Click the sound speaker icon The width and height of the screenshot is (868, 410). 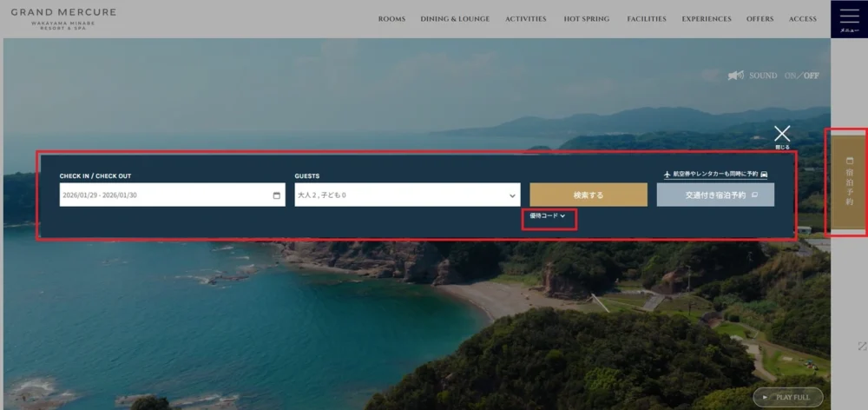click(735, 76)
